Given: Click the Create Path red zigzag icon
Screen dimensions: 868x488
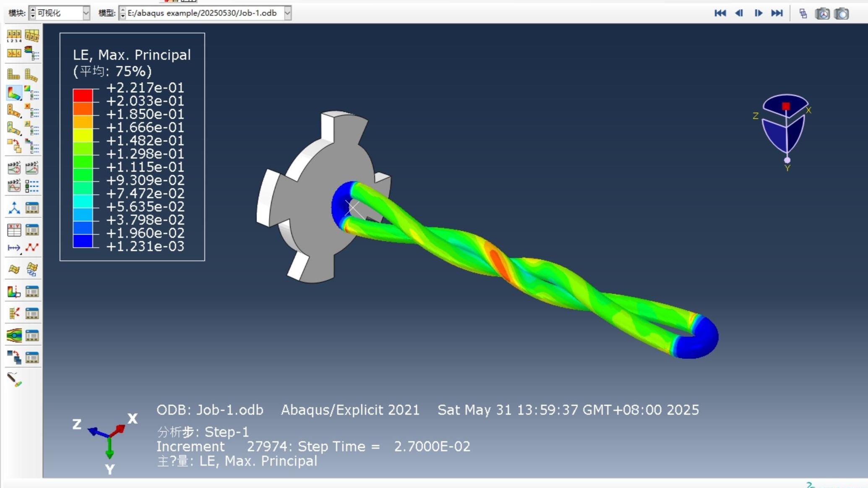Looking at the screenshot, I should pyautogui.click(x=32, y=248).
